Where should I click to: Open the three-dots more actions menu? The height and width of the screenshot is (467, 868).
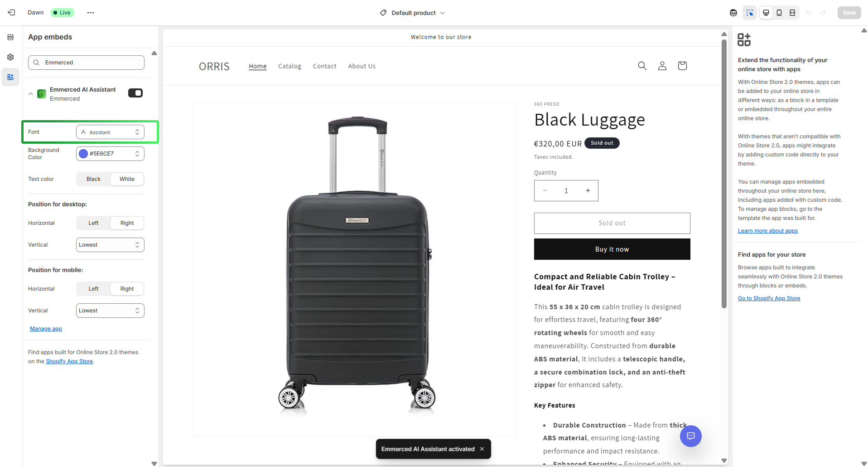click(91, 13)
